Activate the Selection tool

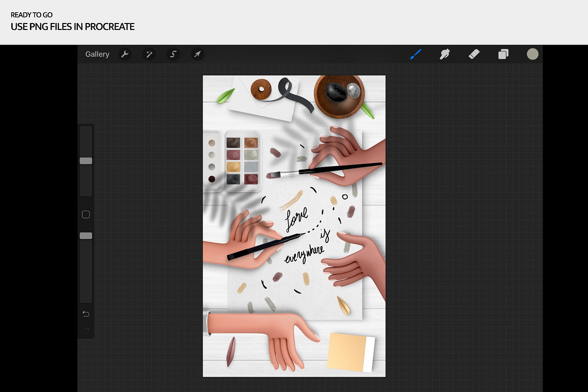point(173,54)
